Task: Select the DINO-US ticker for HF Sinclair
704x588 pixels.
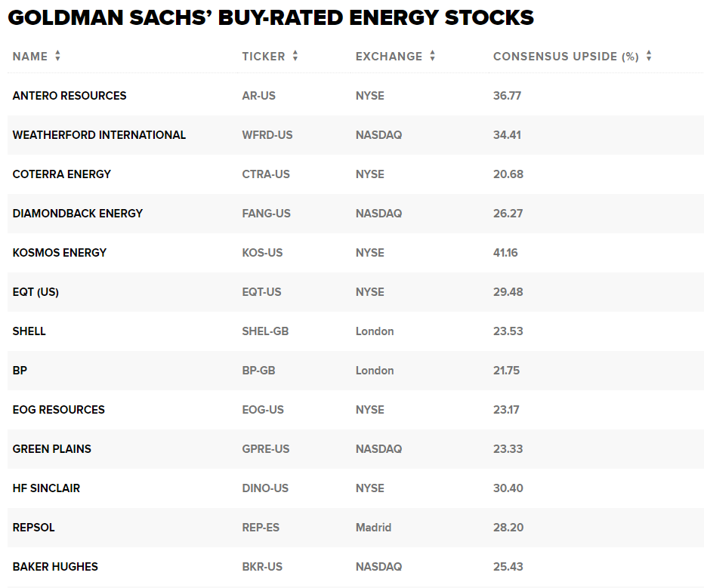Action: (265, 488)
